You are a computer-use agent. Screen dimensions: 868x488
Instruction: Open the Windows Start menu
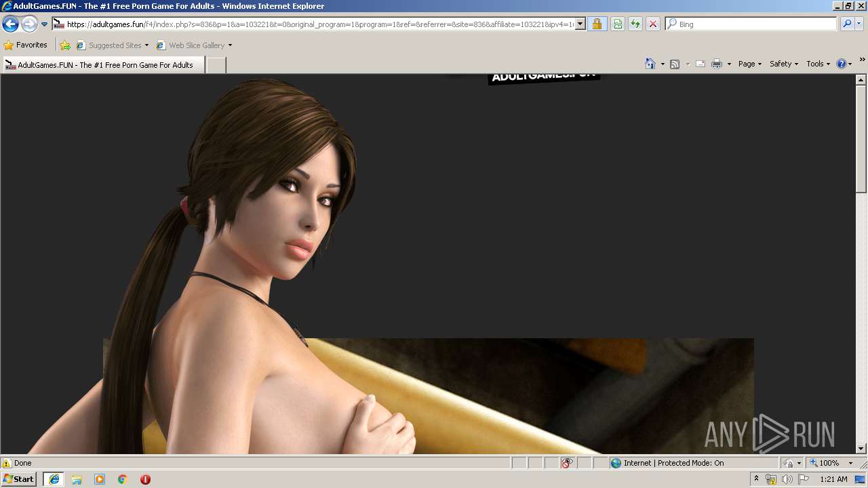point(19,479)
